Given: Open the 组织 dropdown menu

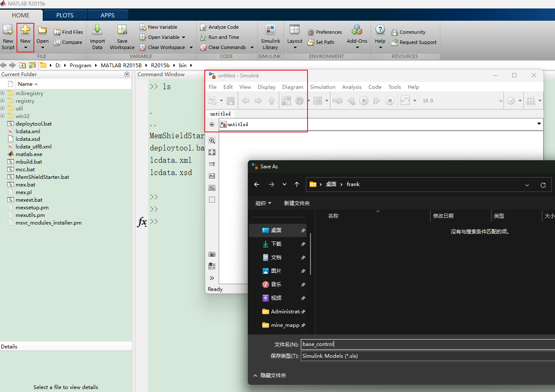Looking at the screenshot, I should (263, 203).
